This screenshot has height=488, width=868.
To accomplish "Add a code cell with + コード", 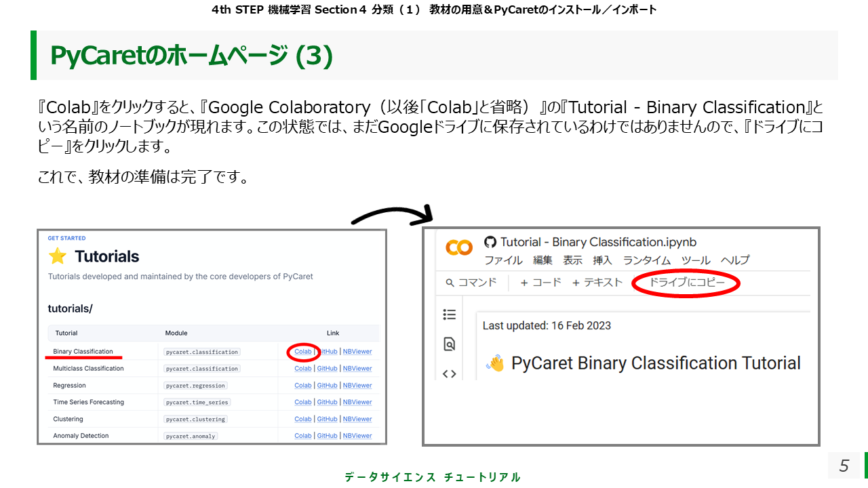I will point(540,283).
